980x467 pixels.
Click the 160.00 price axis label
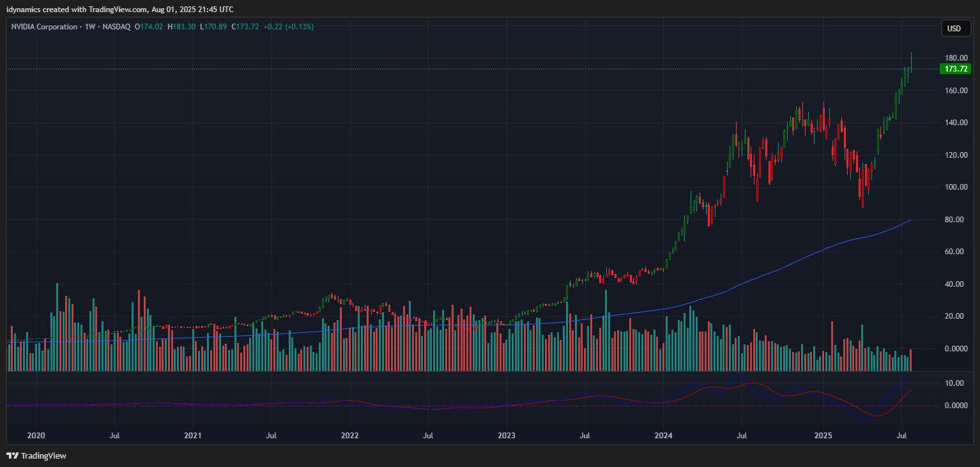(x=956, y=91)
